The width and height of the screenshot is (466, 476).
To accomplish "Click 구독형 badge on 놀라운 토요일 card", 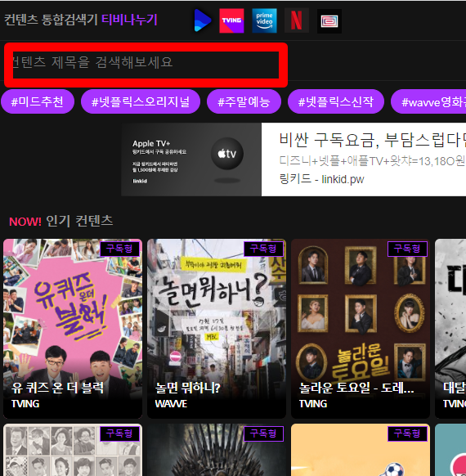I will [407, 249].
